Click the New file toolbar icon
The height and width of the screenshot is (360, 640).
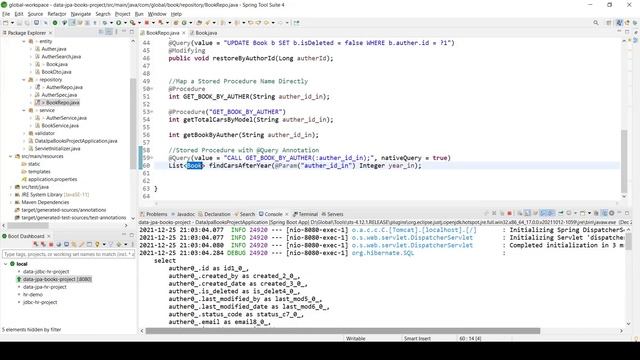pyautogui.click(x=6, y=23)
